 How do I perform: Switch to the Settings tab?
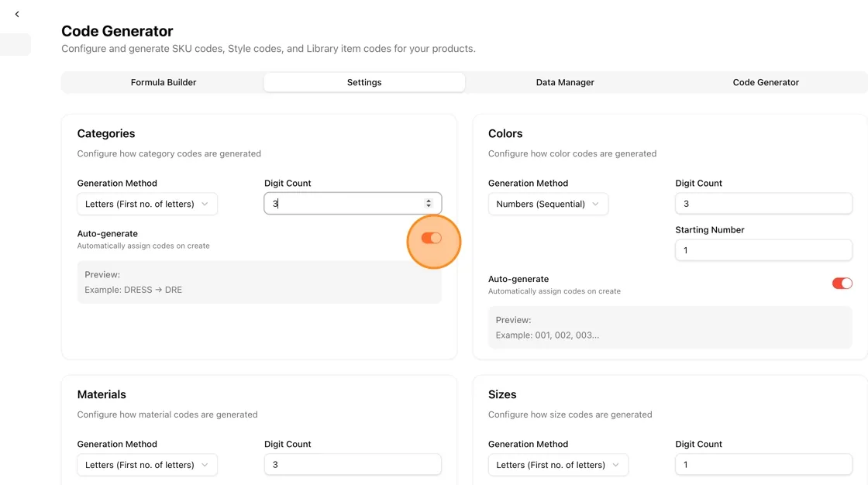pos(364,82)
